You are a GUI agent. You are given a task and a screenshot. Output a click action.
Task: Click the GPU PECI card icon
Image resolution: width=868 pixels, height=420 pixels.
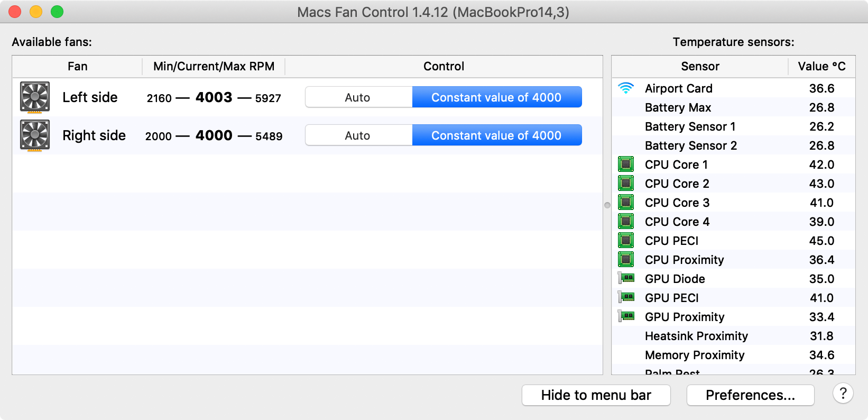(x=626, y=297)
